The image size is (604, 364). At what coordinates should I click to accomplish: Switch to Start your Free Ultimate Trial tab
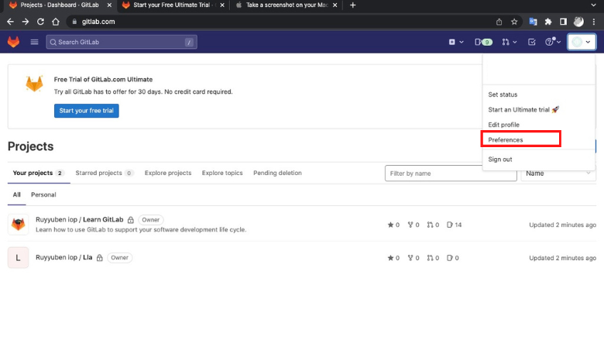tap(173, 5)
